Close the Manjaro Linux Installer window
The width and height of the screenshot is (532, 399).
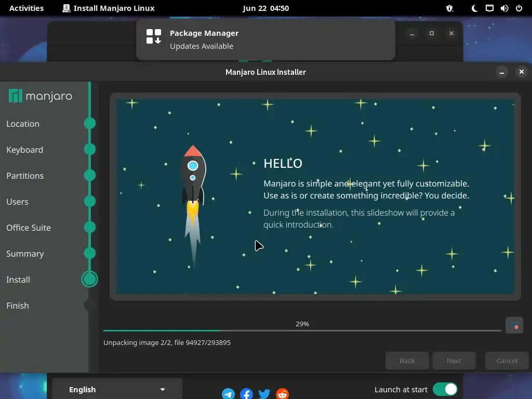(522, 72)
